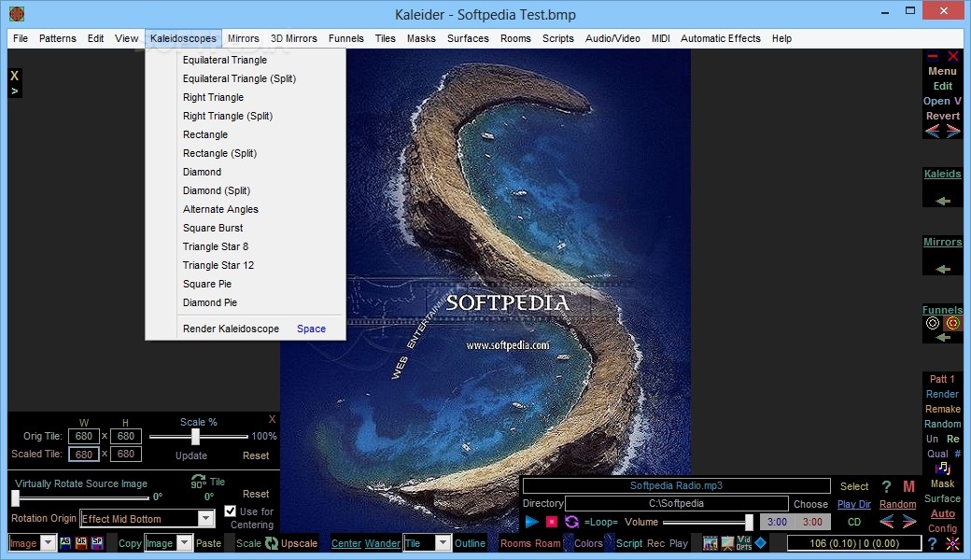971x560 pixels.
Task: Click the Random link in audio panel
Action: 897,504
